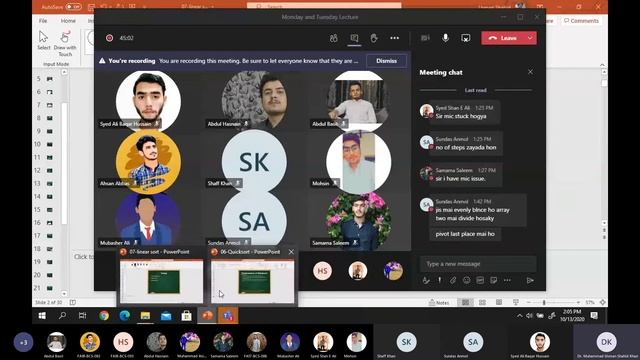Adjust the PowerPoint zoom slider handle
The width and height of the screenshot is (640, 360).
pyautogui.click(x=544, y=302)
